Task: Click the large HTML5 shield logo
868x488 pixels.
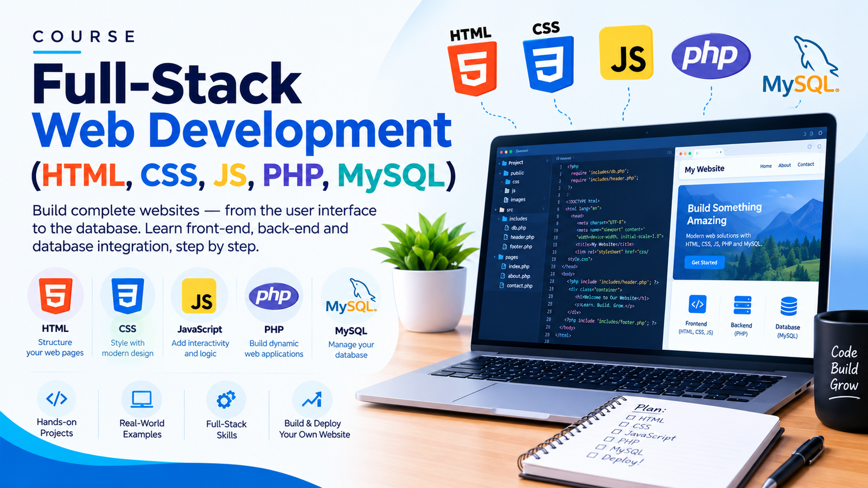Action: pos(472,68)
